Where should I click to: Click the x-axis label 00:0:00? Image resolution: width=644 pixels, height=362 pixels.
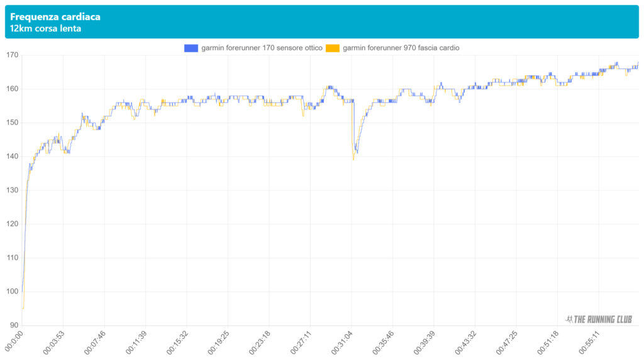(x=14, y=341)
